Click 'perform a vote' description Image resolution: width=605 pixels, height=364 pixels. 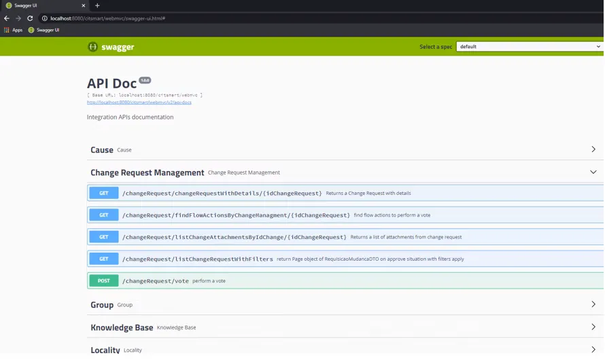(209, 281)
